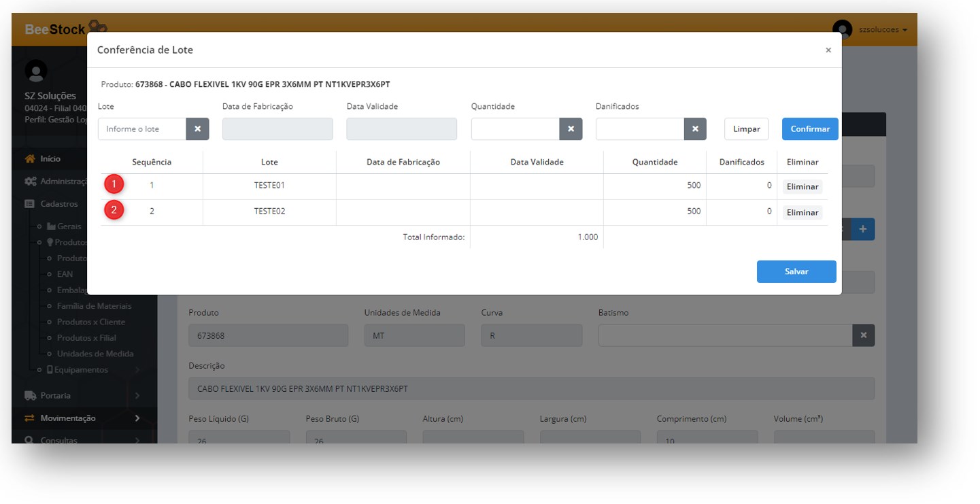The image size is (980, 504).
Task: Click the Portaria truck icon
Action: pyautogui.click(x=30, y=396)
